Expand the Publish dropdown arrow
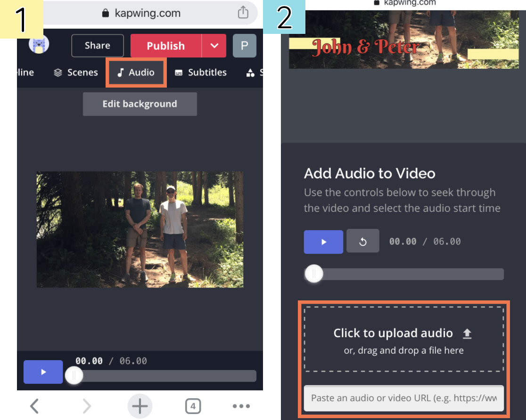Viewport: 526px width, 420px height. tap(214, 46)
